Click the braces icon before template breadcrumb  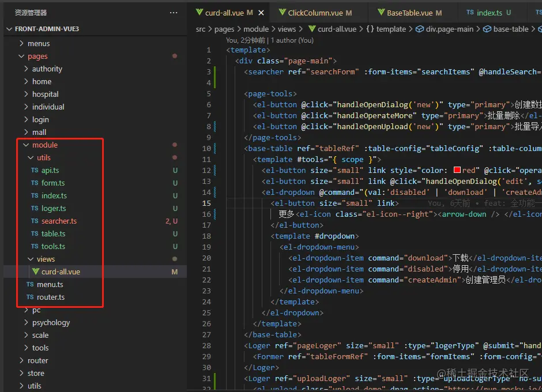(370, 29)
